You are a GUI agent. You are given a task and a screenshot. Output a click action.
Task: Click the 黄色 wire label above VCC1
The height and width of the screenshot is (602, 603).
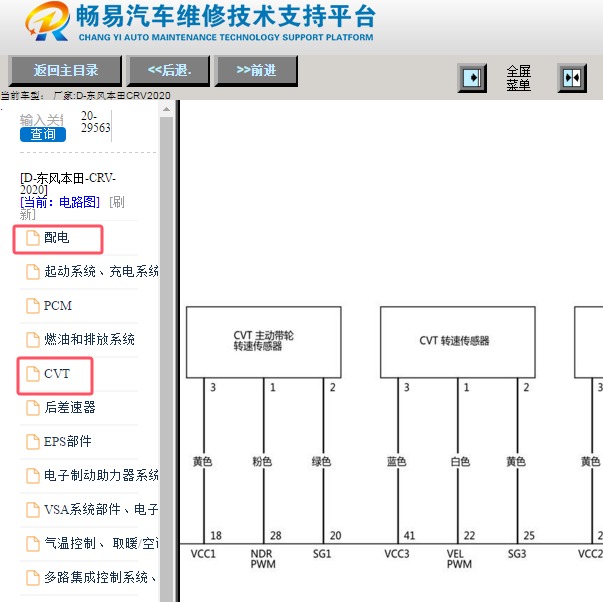203,461
